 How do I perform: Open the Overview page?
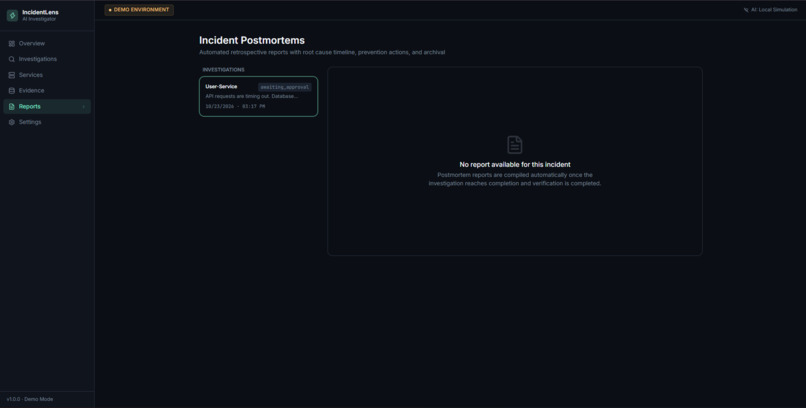[47, 44]
